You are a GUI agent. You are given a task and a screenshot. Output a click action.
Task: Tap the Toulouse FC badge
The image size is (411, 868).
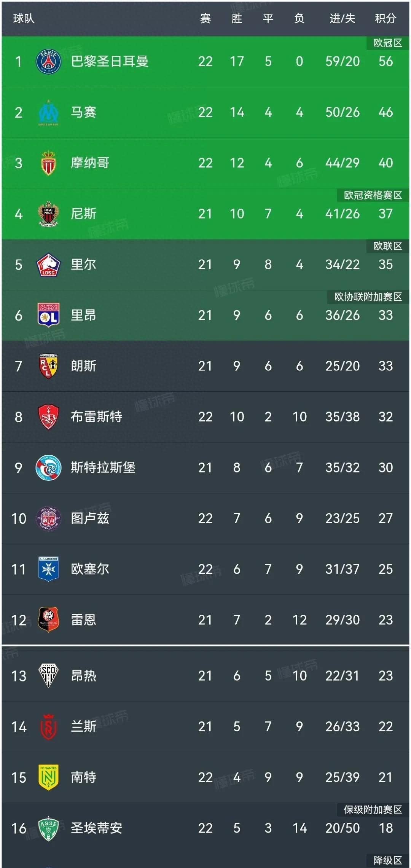[48, 518]
